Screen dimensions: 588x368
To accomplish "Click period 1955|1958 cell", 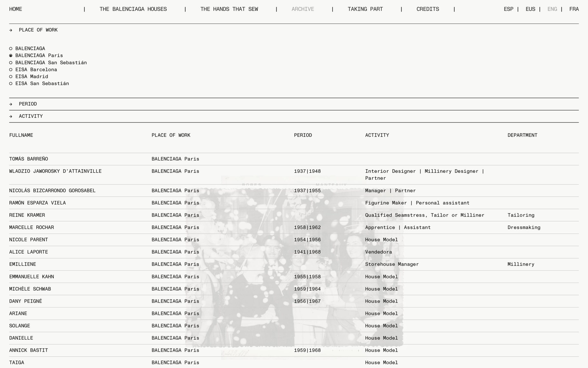I will [307, 277].
